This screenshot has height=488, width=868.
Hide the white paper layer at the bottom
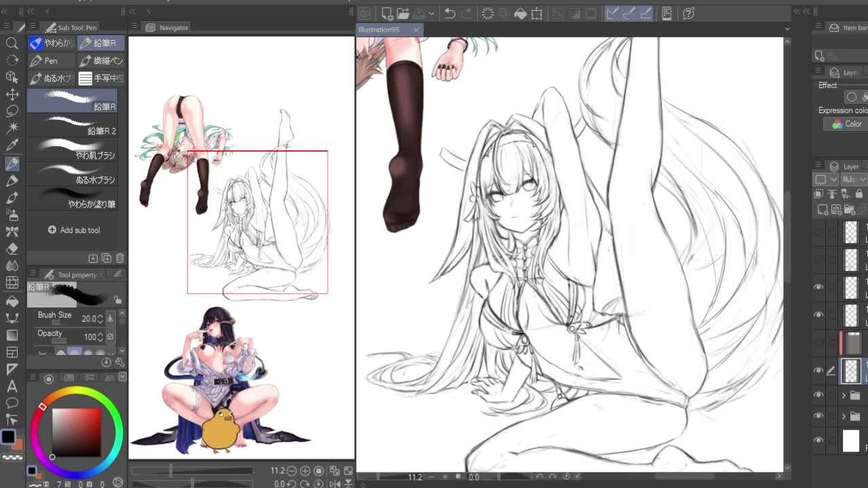(818, 440)
